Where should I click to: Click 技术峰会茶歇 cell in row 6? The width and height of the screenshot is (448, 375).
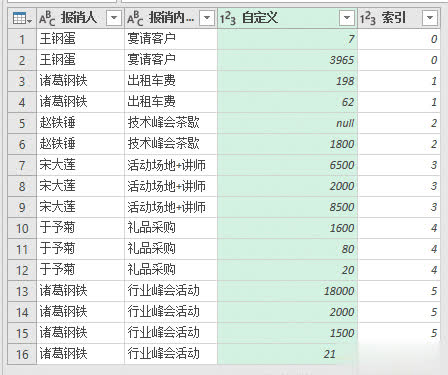click(170, 144)
